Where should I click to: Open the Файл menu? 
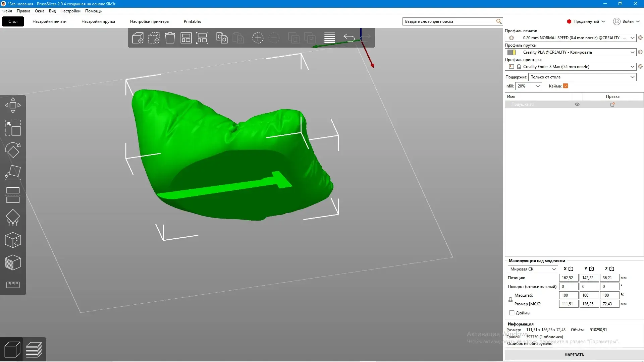pos(7,11)
